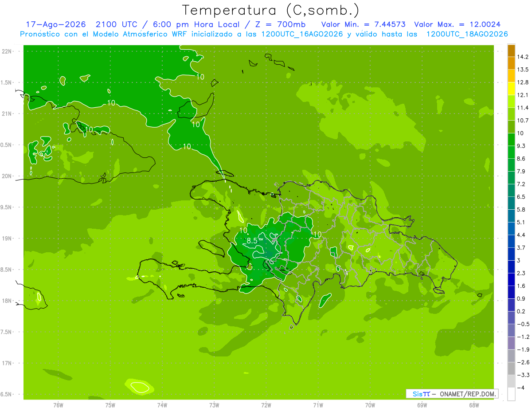Click the title "Temperatura (C,somb.)"
Viewport: 532px width, 411px height.
(271, 10)
